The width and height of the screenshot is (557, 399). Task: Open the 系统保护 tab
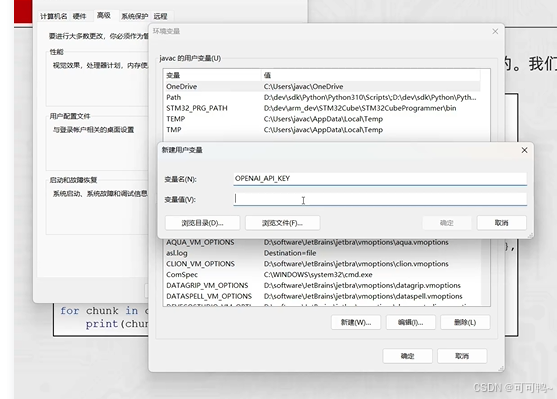point(134,16)
